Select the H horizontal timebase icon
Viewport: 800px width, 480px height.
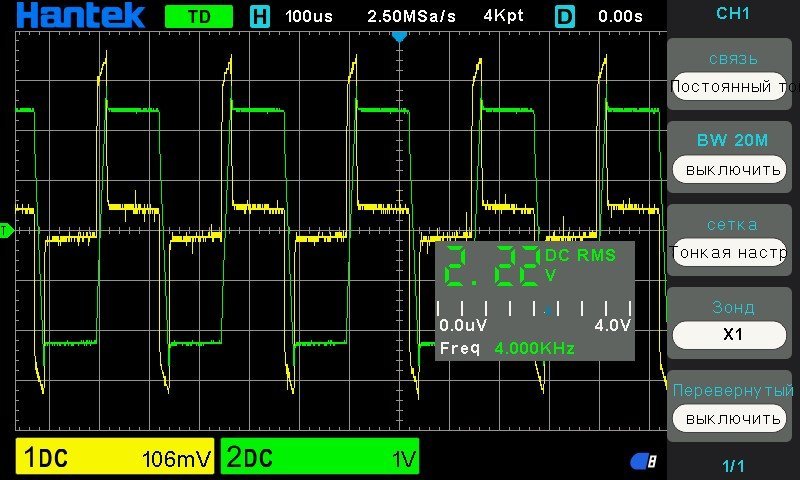pos(260,16)
